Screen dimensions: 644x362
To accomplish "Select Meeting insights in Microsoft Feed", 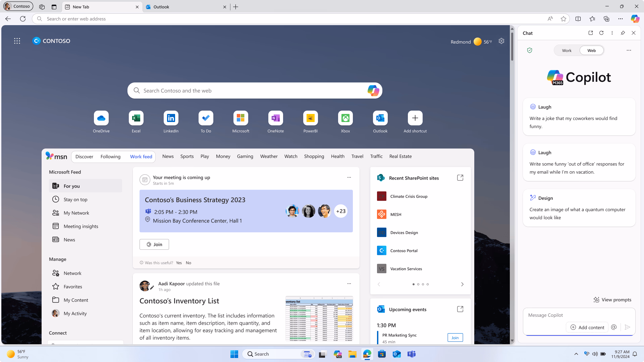I will 86,226.
